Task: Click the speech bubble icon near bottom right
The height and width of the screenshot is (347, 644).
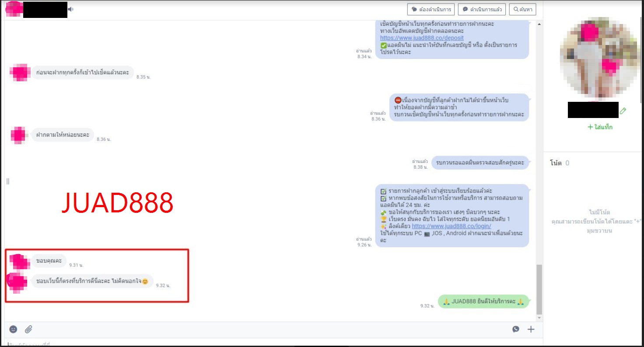Action: click(516, 330)
